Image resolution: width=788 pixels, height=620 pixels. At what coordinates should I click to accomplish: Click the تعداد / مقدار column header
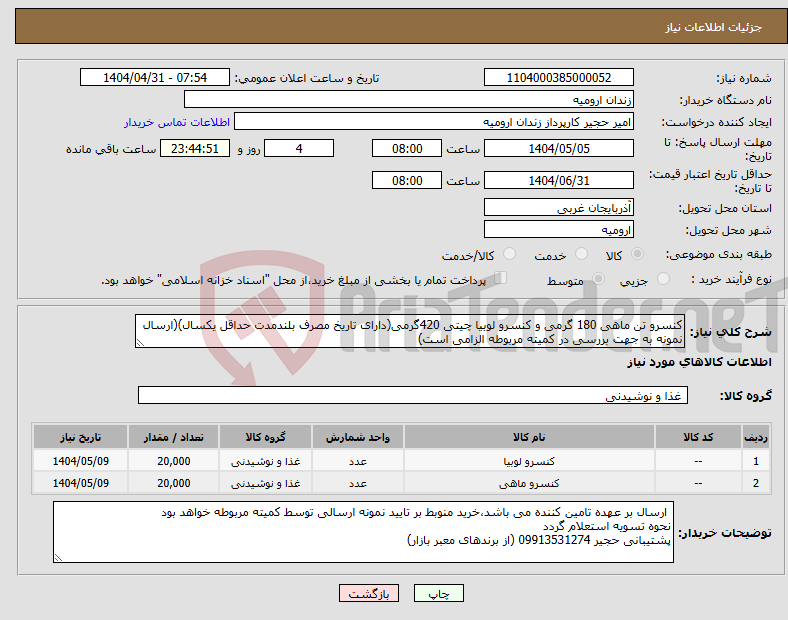(x=173, y=437)
